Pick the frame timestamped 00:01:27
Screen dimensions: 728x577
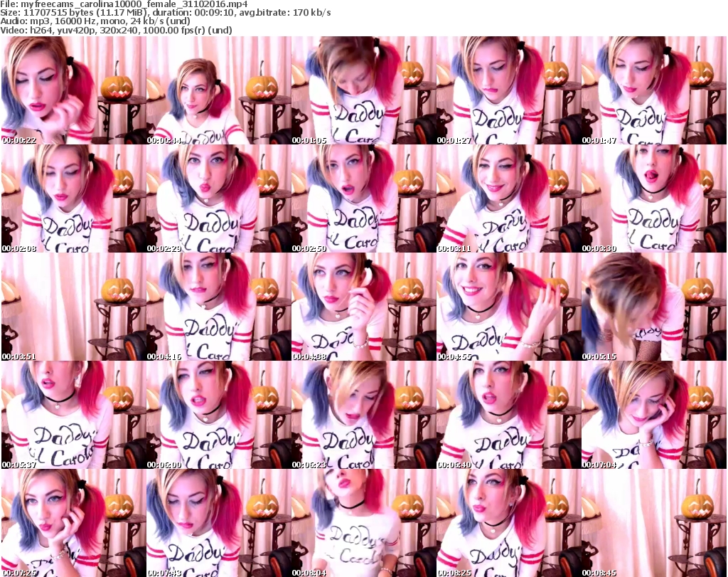click(x=508, y=90)
